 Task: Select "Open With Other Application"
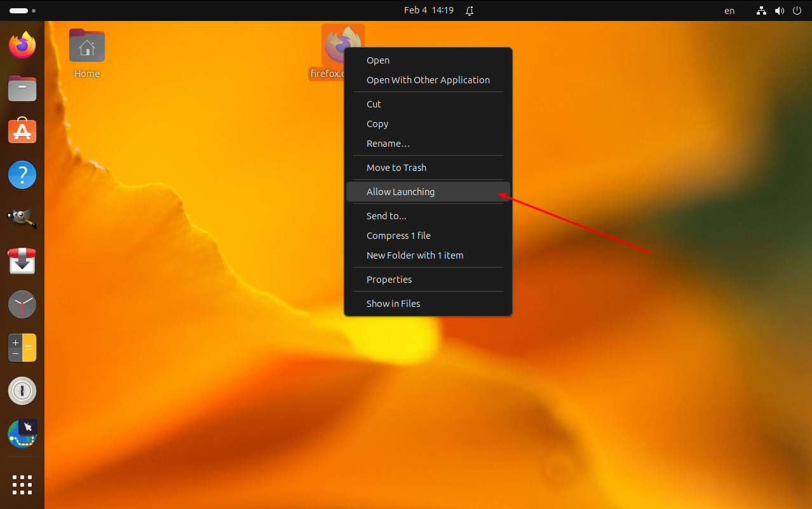[x=428, y=79]
